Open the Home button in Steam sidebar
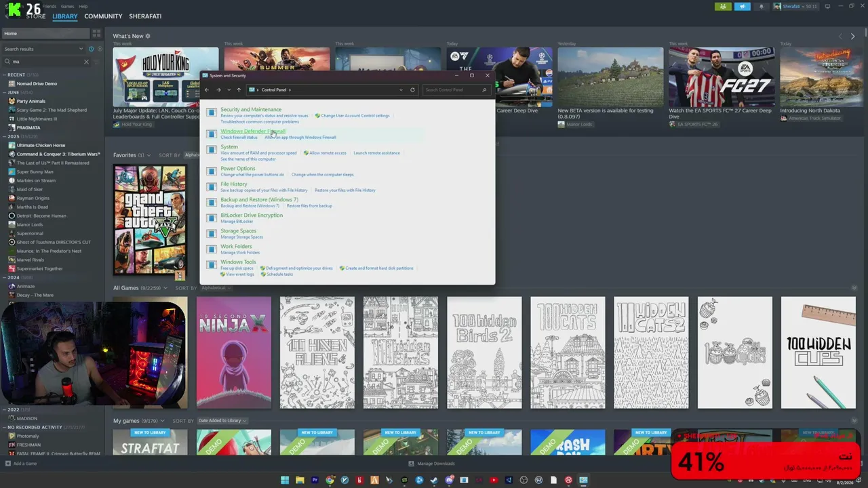 coord(45,33)
